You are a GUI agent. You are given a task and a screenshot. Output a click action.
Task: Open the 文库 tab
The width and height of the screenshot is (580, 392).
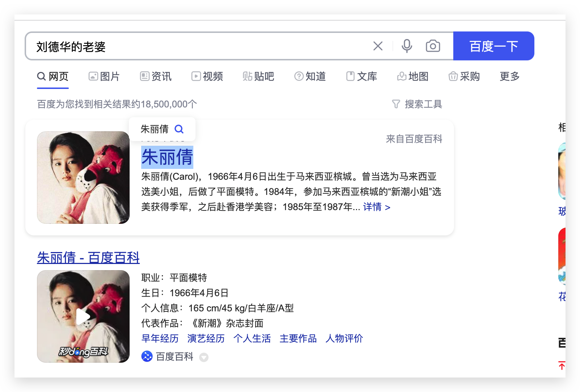coord(362,76)
